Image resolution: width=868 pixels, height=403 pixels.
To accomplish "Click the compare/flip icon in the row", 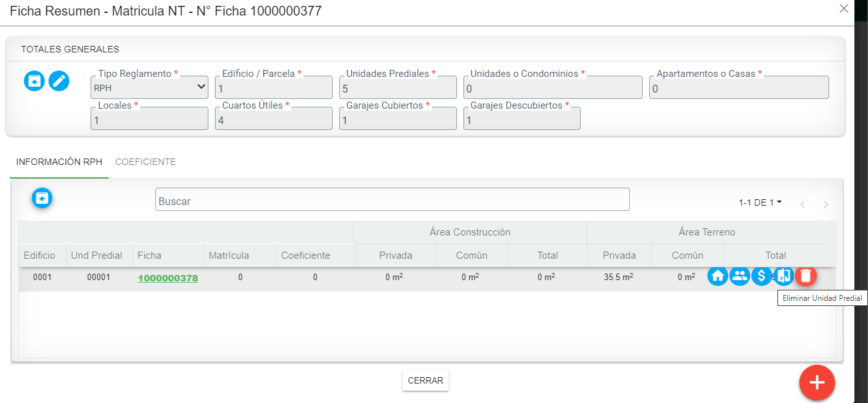I will pos(783,276).
